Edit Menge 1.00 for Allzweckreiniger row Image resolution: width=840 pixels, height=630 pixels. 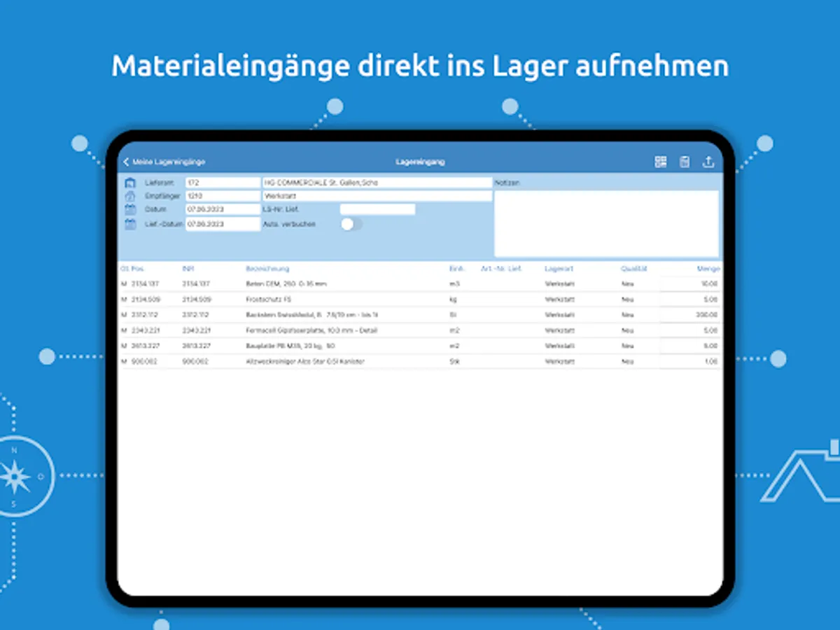(690, 362)
